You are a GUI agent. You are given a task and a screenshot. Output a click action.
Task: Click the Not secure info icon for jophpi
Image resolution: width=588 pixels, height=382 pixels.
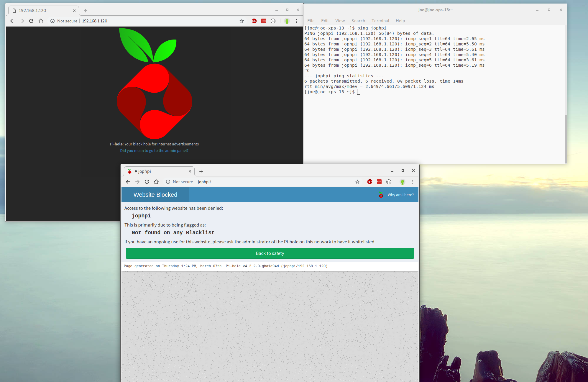[x=168, y=182]
